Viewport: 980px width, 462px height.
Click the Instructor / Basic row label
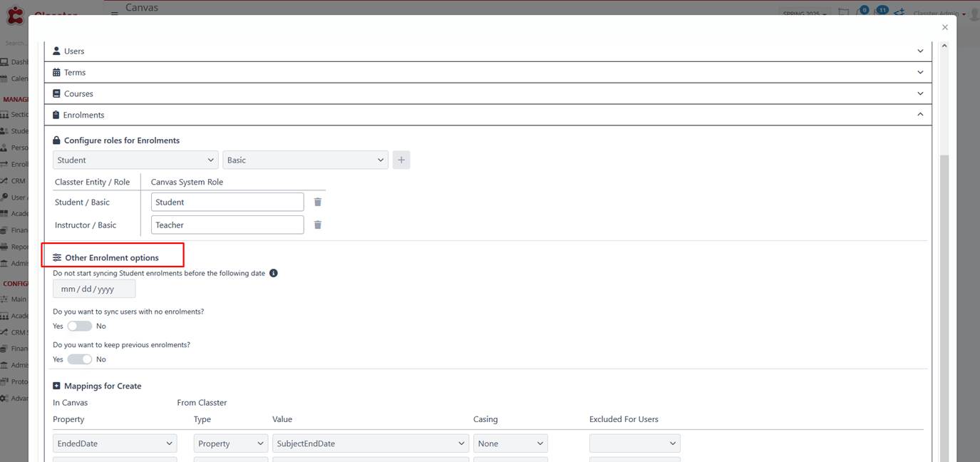click(86, 225)
